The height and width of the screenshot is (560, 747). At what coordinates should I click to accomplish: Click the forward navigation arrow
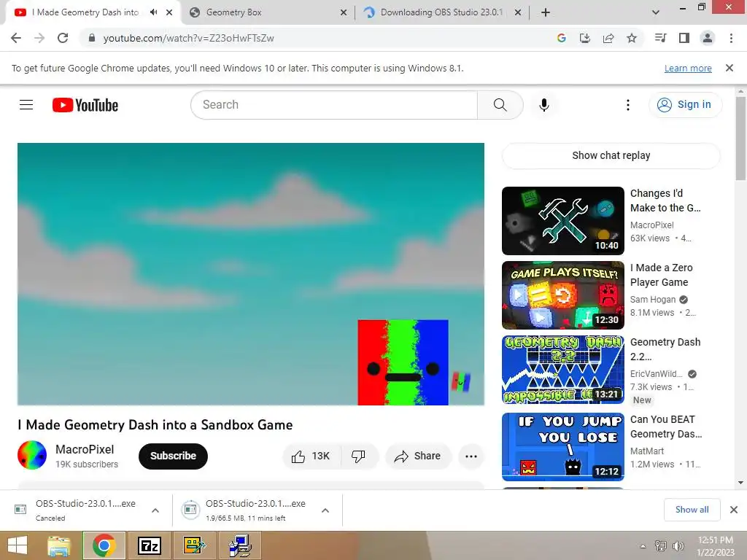tap(39, 38)
